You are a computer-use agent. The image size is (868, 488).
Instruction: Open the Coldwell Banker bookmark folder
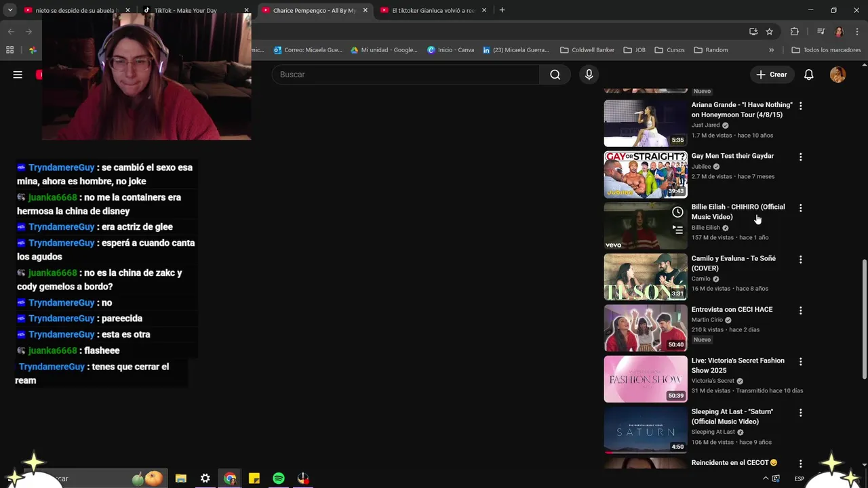click(587, 50)
